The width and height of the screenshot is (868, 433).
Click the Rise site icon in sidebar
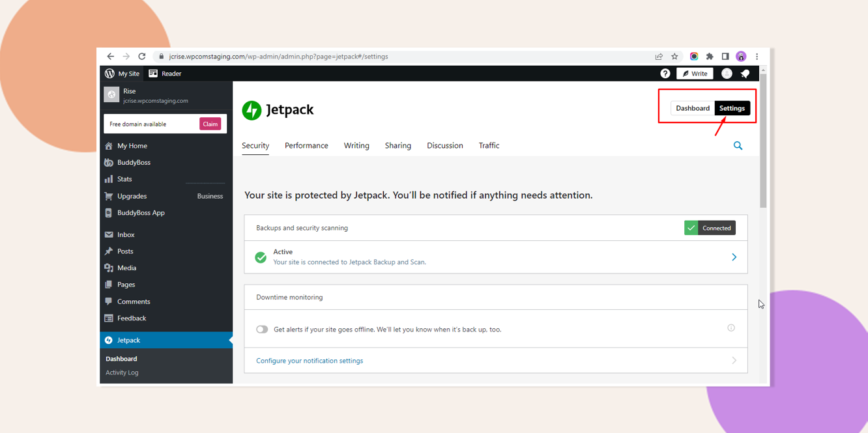coord(111,95)
